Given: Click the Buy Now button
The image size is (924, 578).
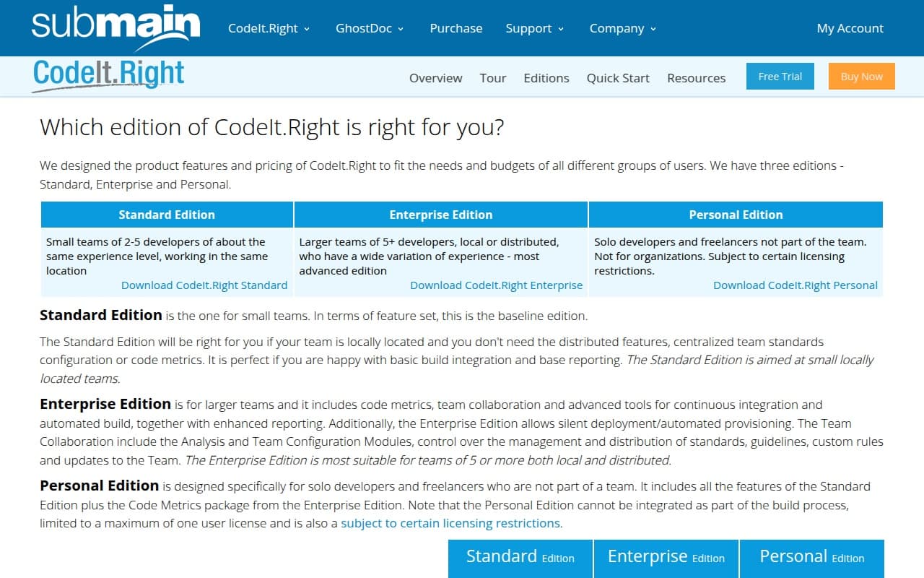Looking at the screenshot, I should [861, 76].
